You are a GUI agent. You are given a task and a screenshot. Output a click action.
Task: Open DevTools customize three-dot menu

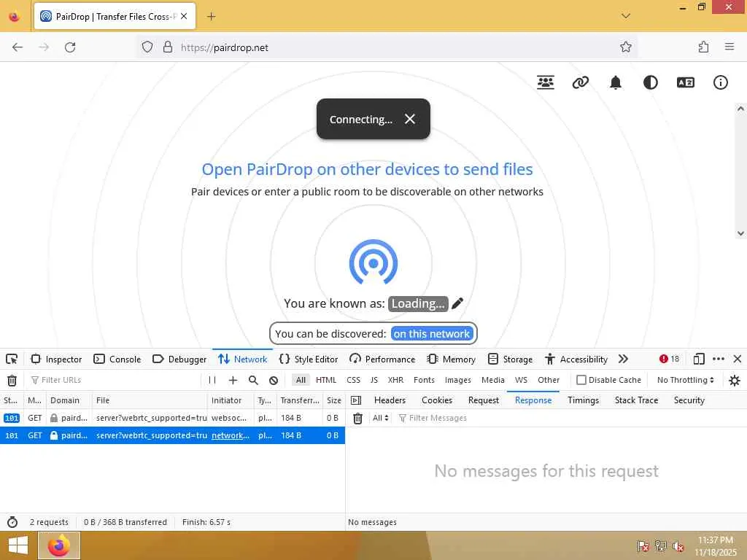pos(719,359)
